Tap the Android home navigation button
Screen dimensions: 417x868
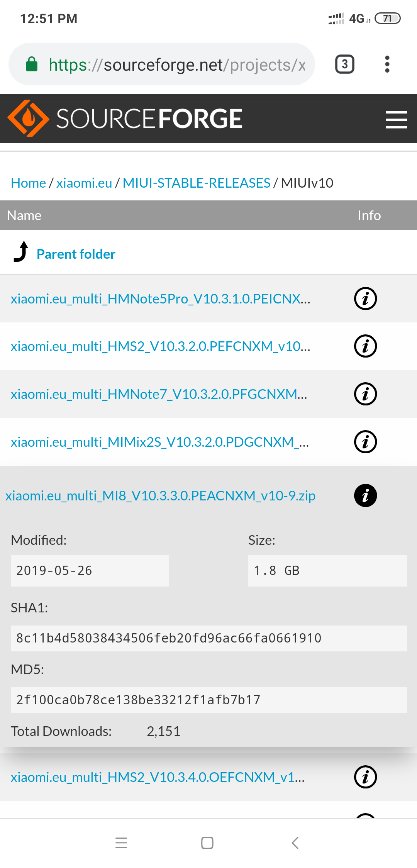pyautogui.click(x=207, y=843)
